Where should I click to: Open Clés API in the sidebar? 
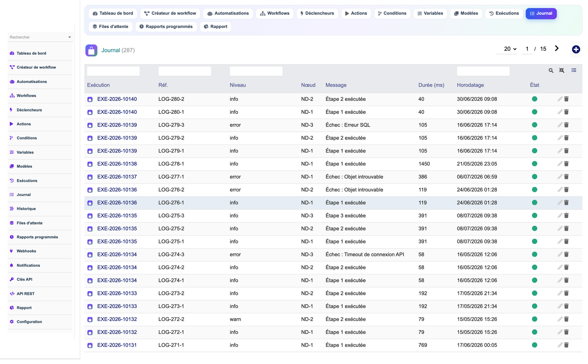coord(40,279)
